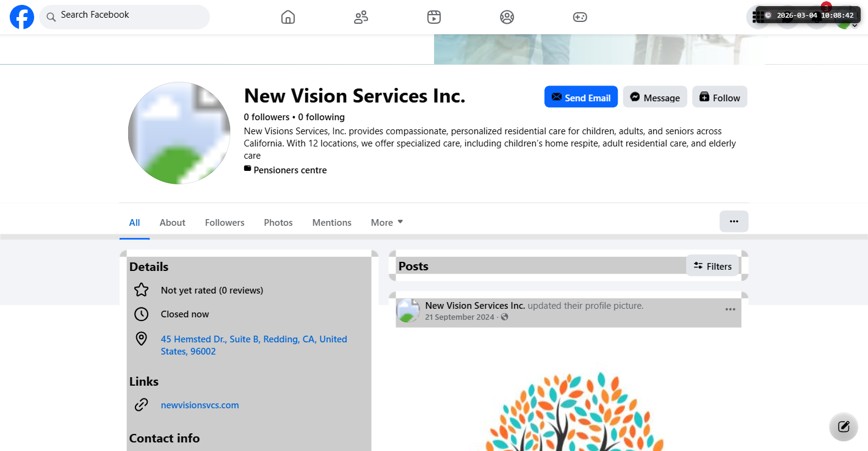Open the Friends icon in top navigation
The height and width of the screenshot is (451, 868).
pyautogui.click(x=361, y=17)
